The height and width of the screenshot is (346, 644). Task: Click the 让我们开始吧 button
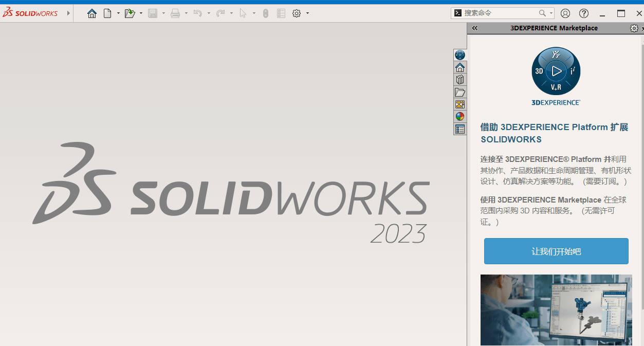point(555,251)
